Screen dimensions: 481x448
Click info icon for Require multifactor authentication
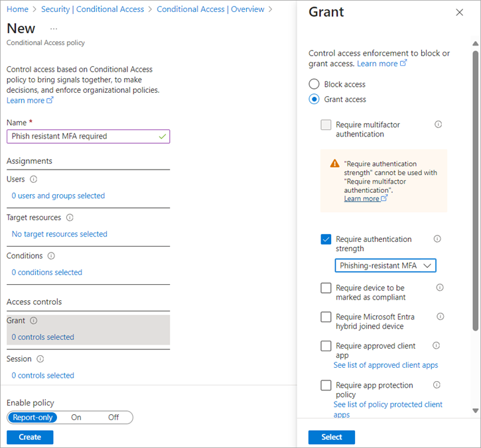438,125
